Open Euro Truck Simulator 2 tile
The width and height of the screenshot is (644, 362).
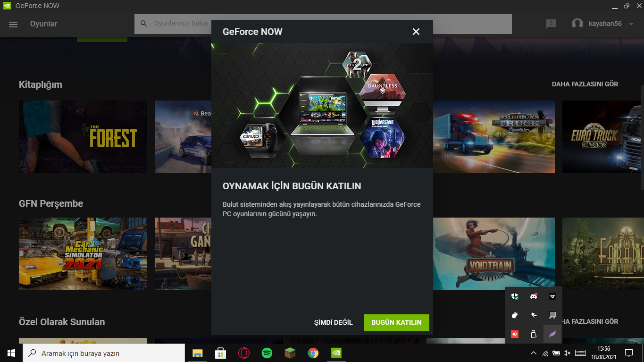tap(603, 136)
